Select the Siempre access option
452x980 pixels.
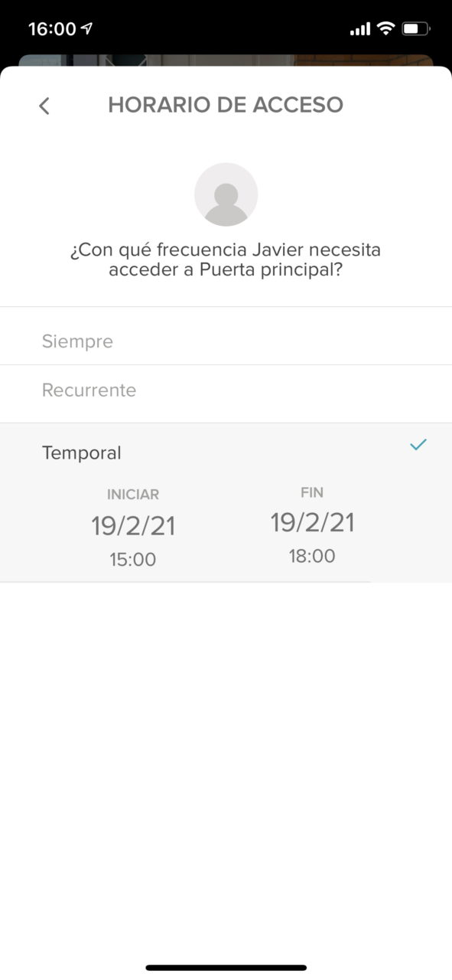pyautogui.click(x=226, y=341)
